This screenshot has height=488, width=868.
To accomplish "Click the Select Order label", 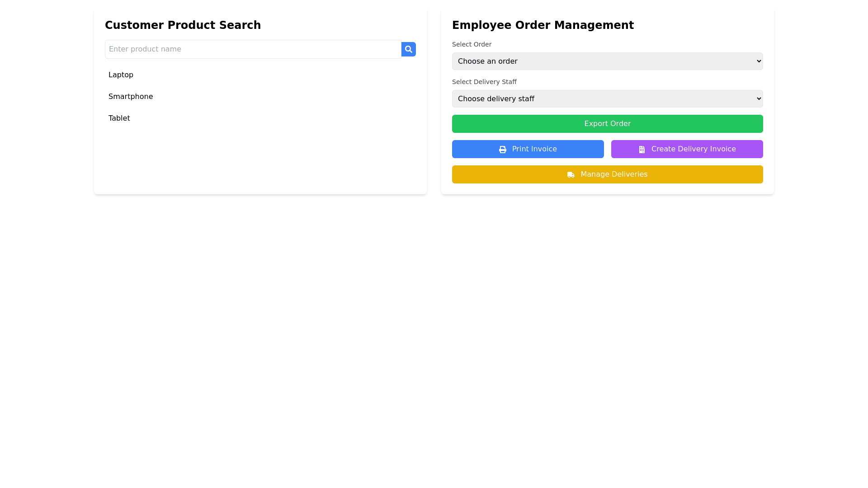I will pyautogui.click(x=472, y=44).
